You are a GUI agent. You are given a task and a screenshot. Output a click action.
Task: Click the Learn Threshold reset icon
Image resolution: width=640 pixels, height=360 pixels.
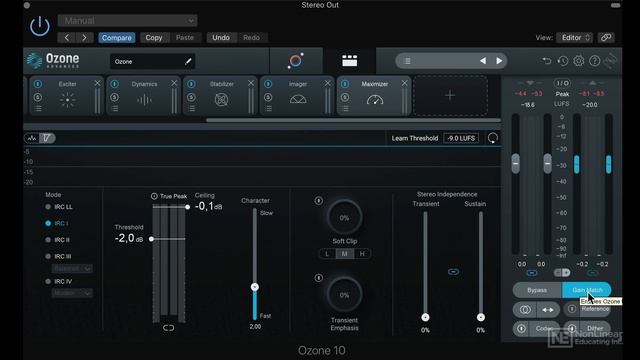[493, 138]
